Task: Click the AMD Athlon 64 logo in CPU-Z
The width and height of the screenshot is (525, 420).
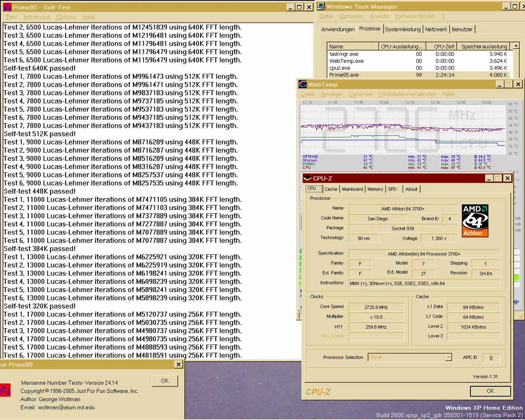Action: tap(475, 220)
